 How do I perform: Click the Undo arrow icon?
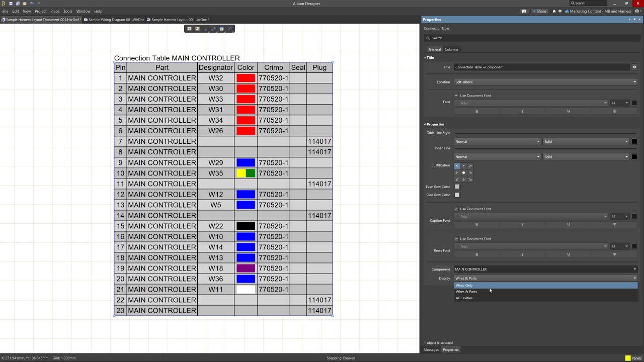coord(32,4)
